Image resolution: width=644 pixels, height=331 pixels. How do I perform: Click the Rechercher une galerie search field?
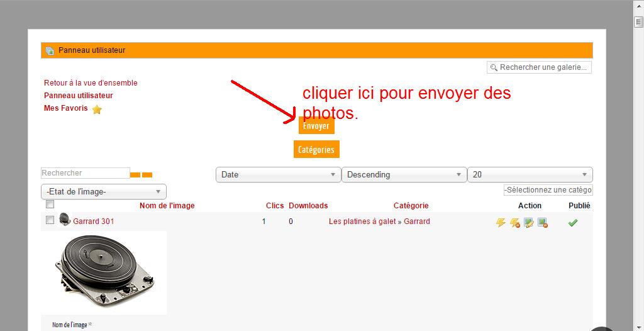[543, 67]
